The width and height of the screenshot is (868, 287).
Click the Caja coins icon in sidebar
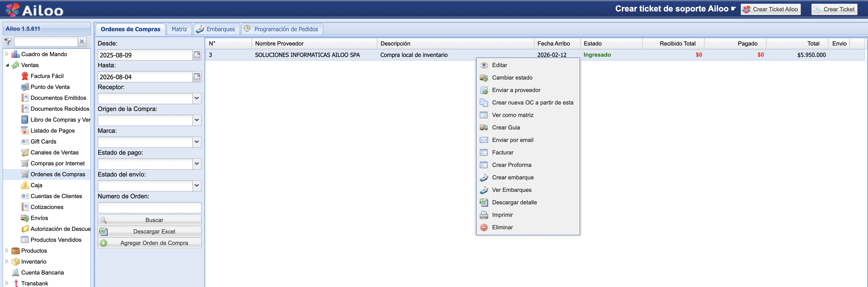coord(25,185)
